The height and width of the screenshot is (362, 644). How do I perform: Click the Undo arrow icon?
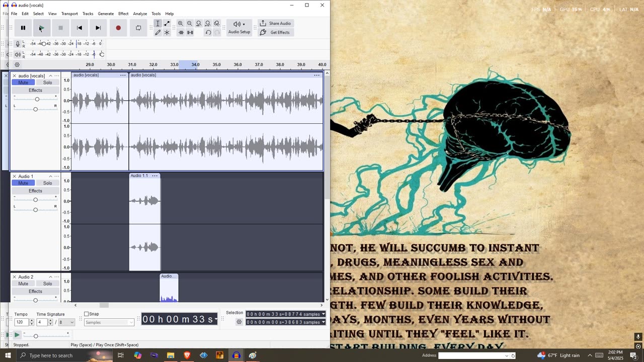(x=208, y=33)
